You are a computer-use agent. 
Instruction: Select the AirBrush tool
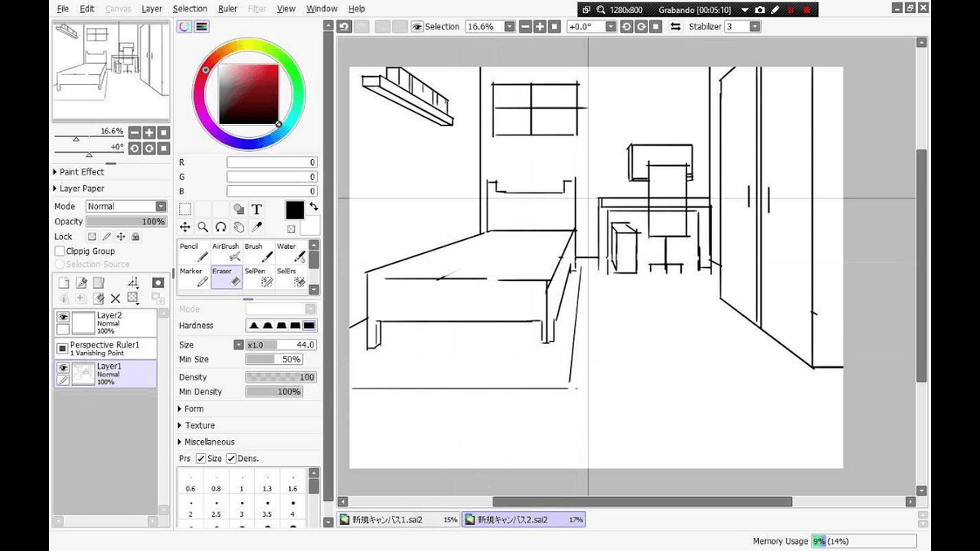225,253
